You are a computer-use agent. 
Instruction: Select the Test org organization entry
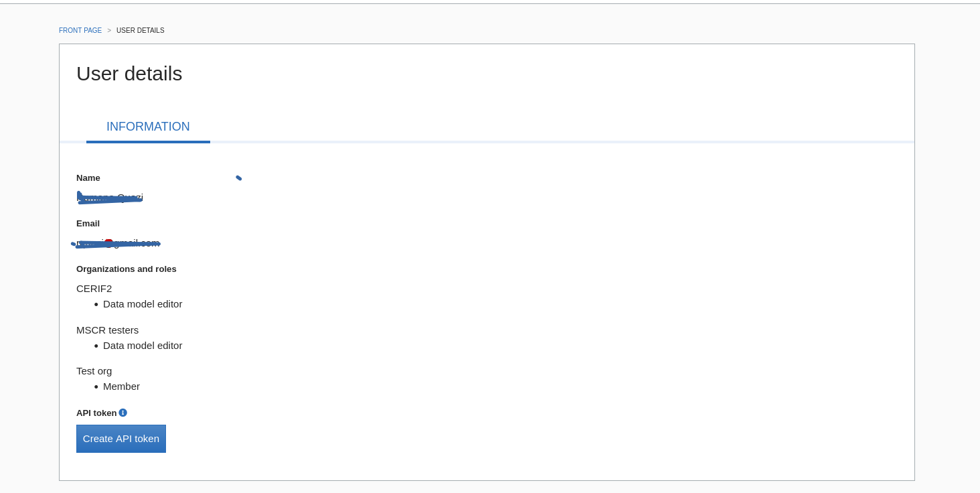[x=94, y=371]
